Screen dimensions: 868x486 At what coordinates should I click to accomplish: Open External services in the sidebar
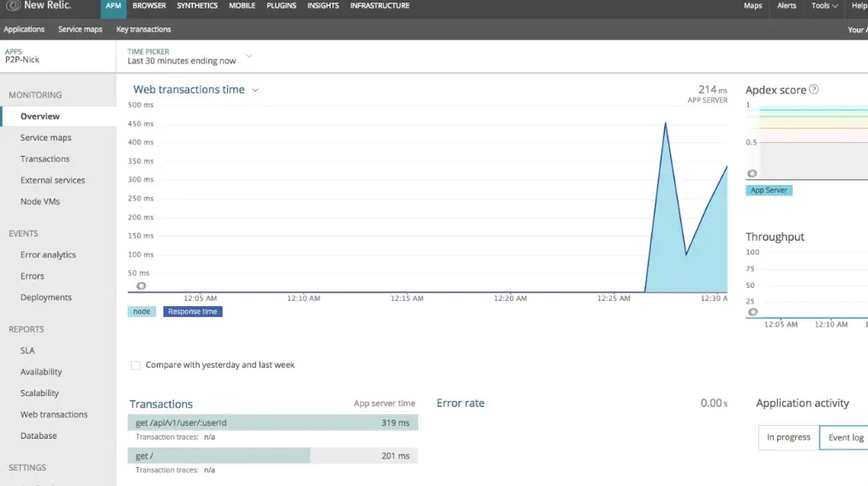coord(52,181)
